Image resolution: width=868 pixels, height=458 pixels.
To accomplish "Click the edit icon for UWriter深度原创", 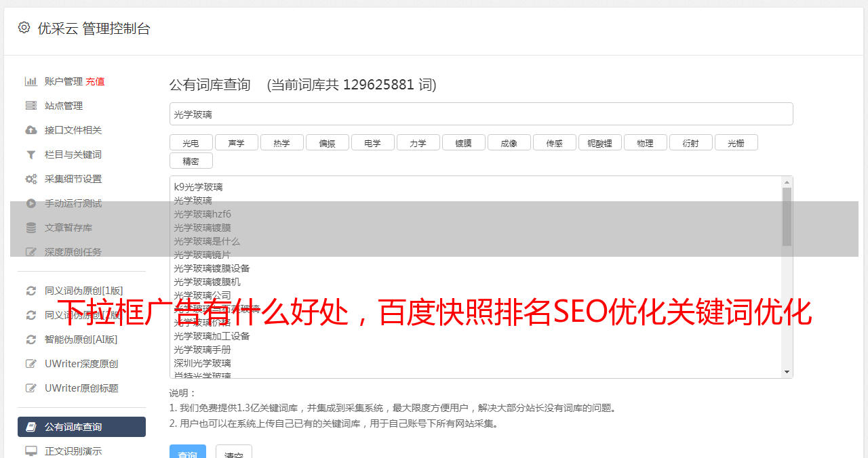I will click(31, 364).
